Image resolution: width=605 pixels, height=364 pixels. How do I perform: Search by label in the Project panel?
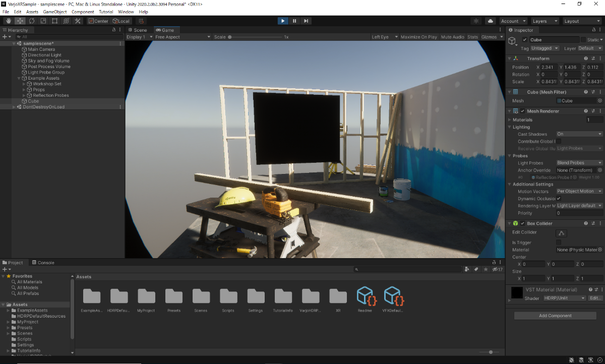476,270
